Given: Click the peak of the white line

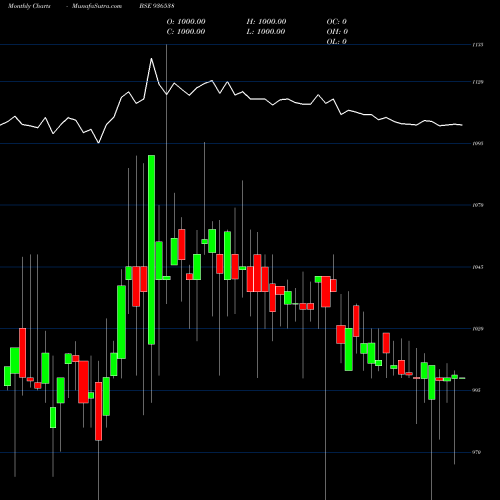Looking at the screenshot, I should [x=152, y=59].
